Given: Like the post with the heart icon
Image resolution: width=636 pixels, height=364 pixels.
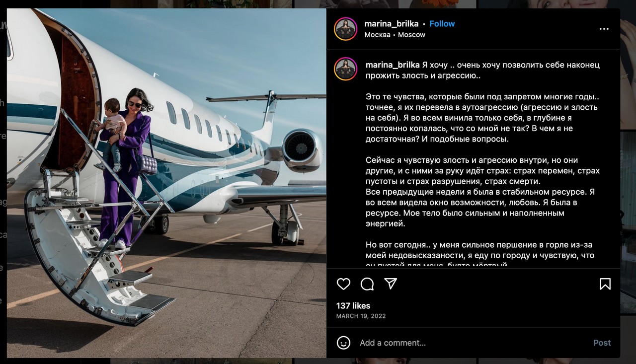Looking at the screenshot, I should point(343,284).
